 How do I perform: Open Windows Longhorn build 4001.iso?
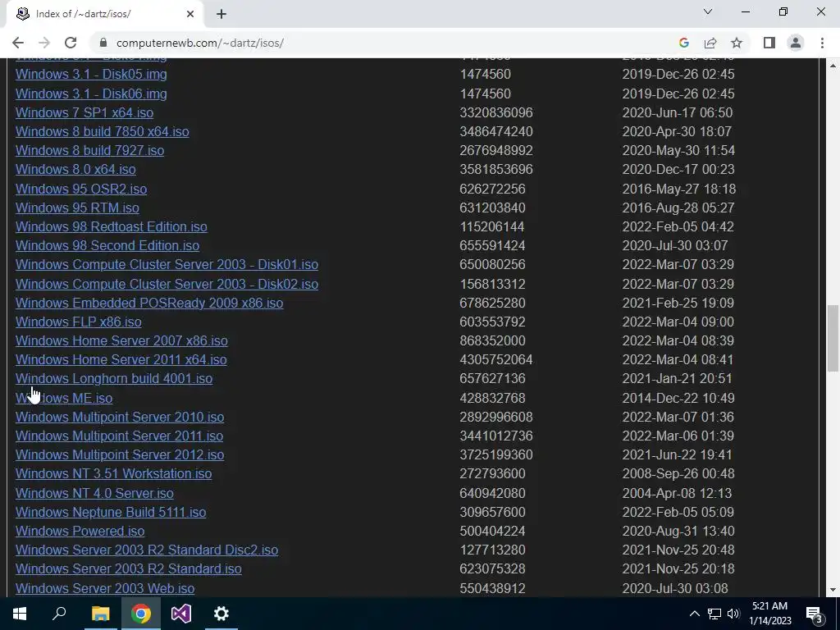point(114,378)
